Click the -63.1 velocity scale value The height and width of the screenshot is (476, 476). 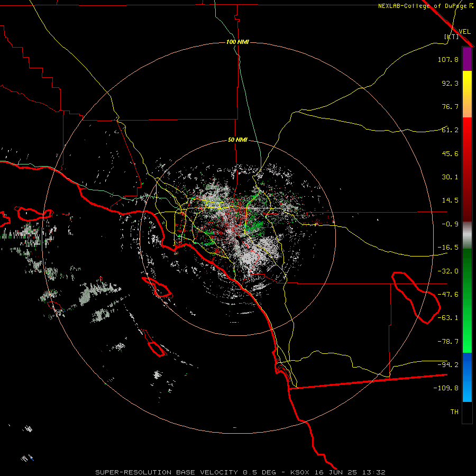point(448,318)
